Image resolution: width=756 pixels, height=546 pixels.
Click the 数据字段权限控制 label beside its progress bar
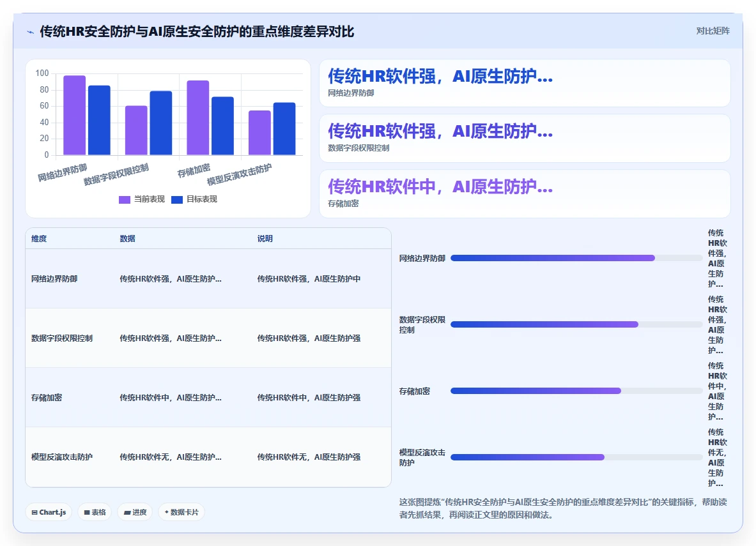422,325
